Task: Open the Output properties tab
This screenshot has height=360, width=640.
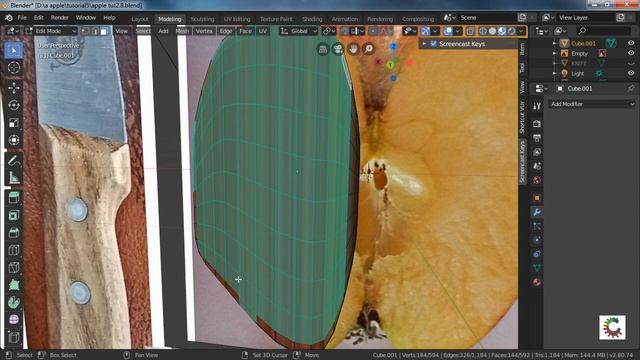Action: pyautogui.click(x=537, y=138)
